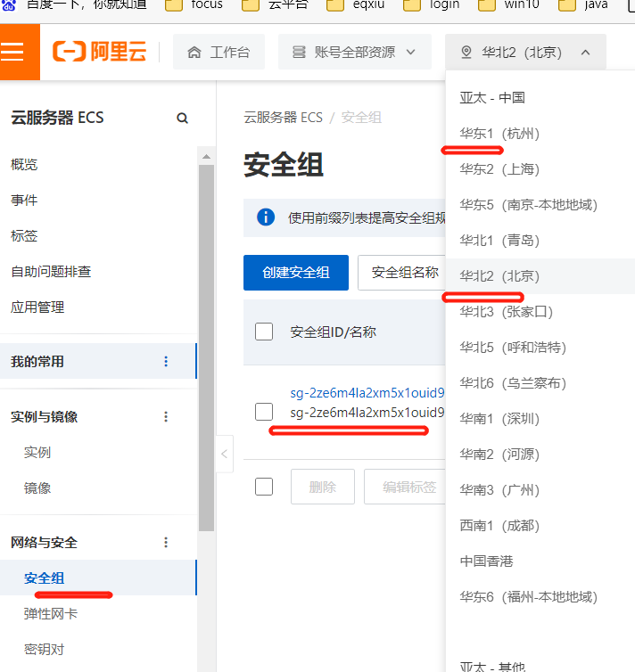Open the win10 bookmark folder
The height and width of the screenshot is (672, 635).
tap(508, 4)
